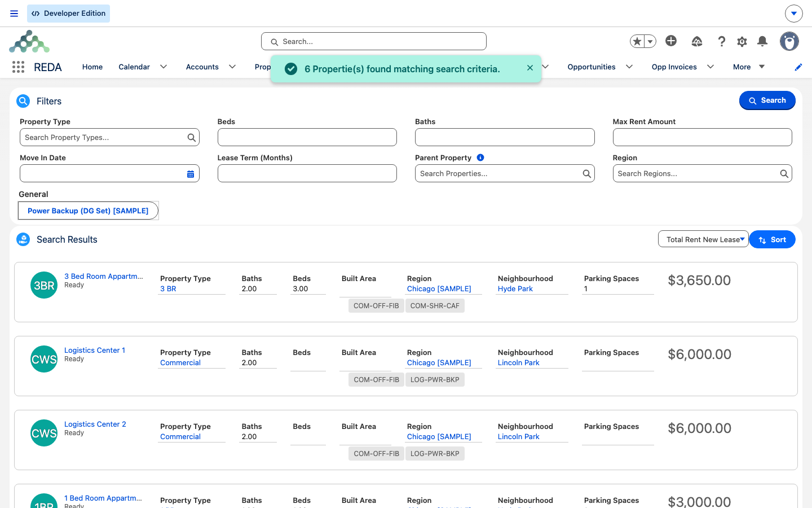
Task: Open the Opp Invoices tab
Action: point(674,67)
